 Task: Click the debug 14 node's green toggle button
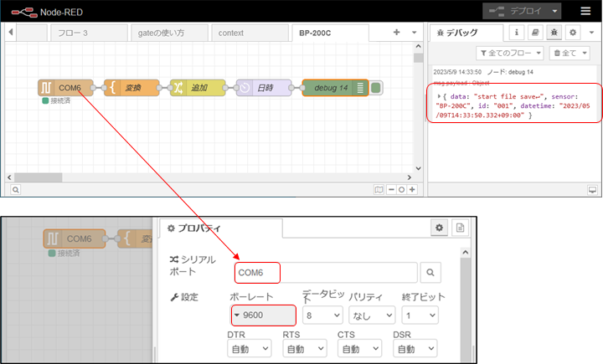tap(376, 87)
